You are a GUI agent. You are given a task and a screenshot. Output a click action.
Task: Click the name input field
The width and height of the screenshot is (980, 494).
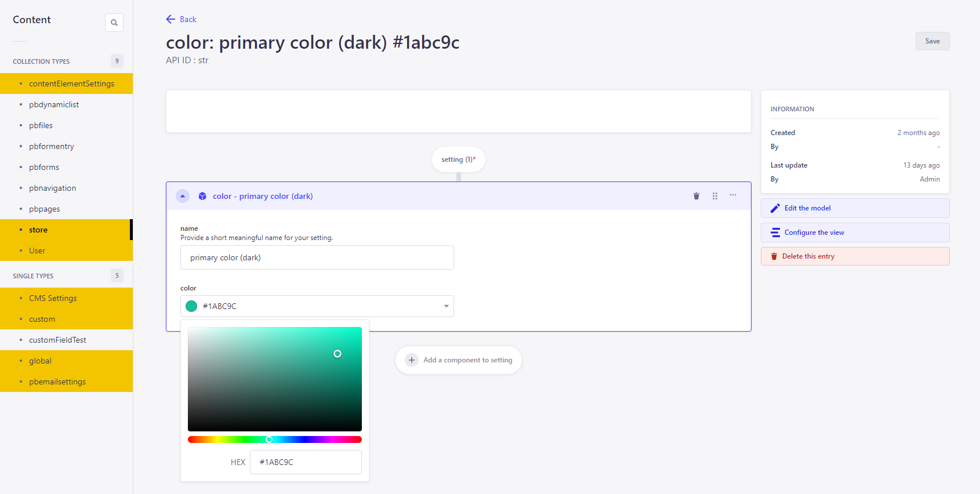coord(317,257)
